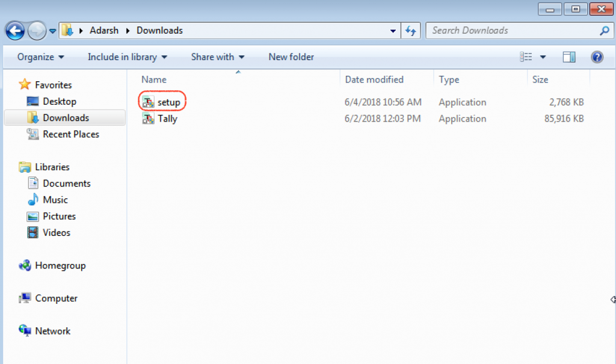Create a New folder
The width and height of the screenshot is (616, 364).
point(291,57)
